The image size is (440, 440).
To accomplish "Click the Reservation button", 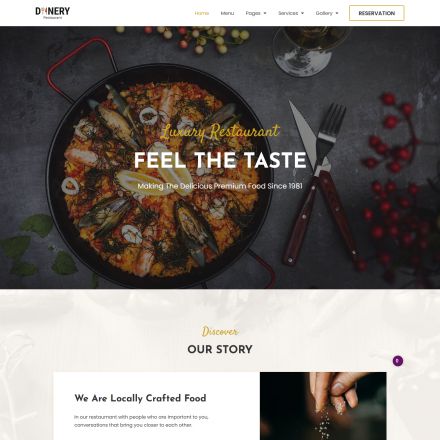I will [x=377, y=13].
